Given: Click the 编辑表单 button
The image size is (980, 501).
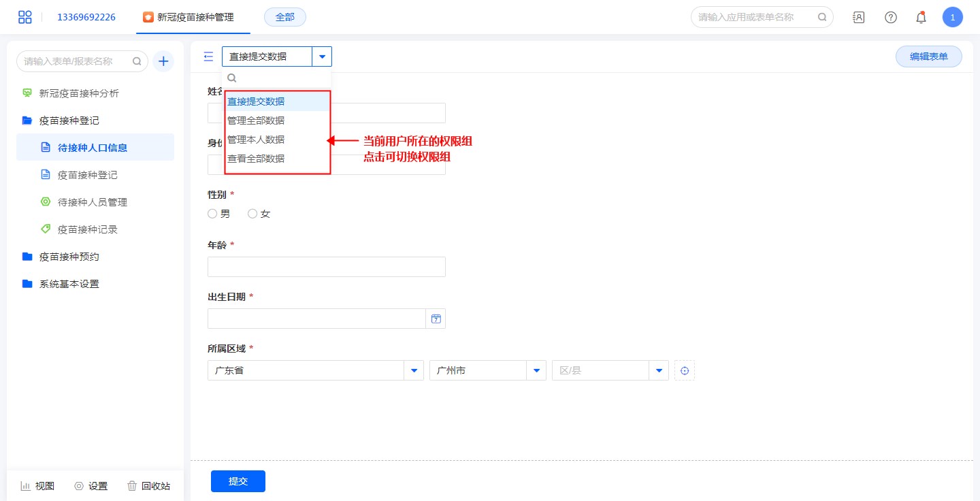Looking at the screenshot, I should click(x=928, y=56).
